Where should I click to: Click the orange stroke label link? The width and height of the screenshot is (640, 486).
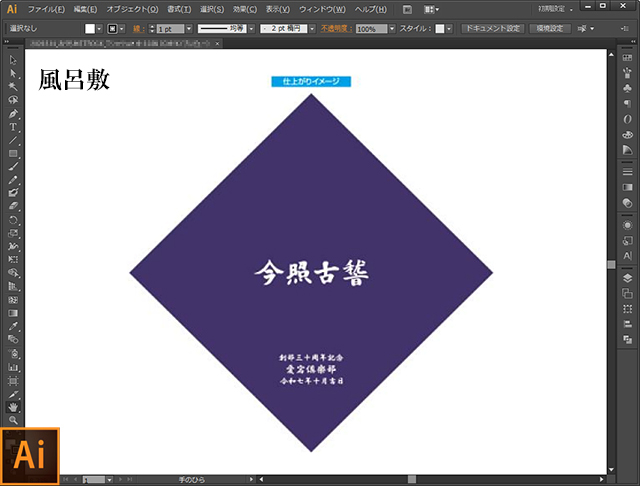pos(138,29)
